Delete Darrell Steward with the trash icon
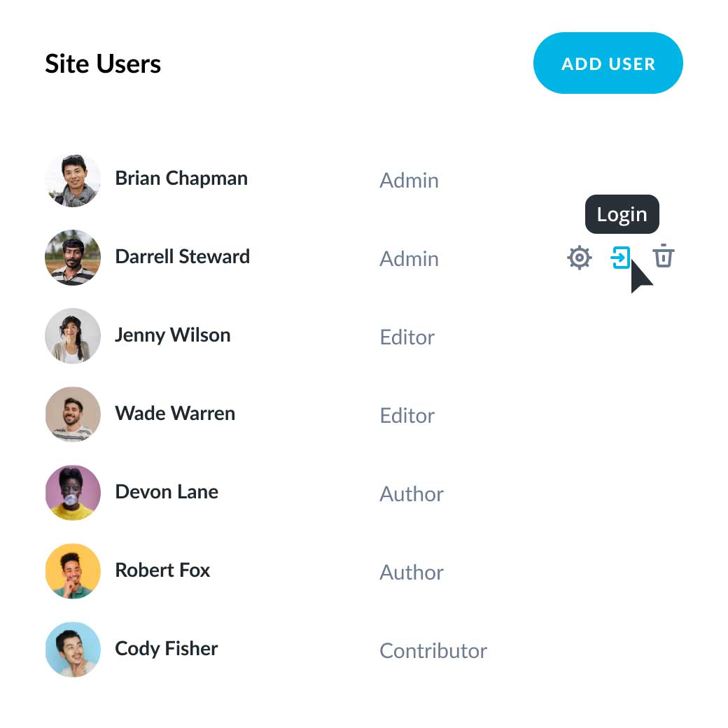The width and height of the screenshot is (728, 728). coord(664,258)
